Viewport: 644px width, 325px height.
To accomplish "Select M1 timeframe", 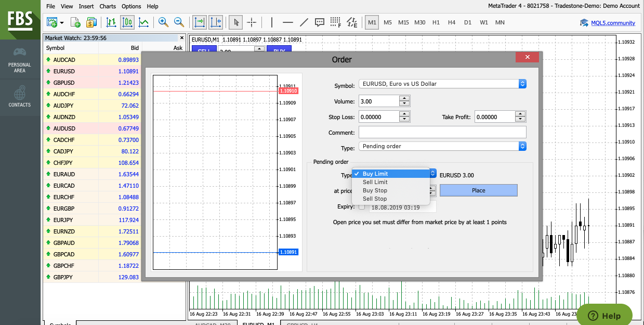I will click(x=372, y=22).
